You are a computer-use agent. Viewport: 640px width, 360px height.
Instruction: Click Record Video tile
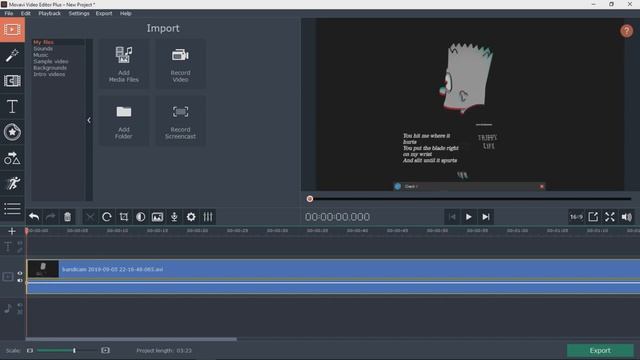point(180,64)
